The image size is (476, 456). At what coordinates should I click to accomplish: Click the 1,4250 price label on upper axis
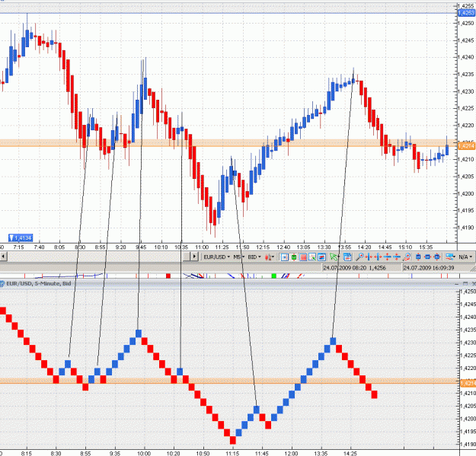[x=467, y=23]
